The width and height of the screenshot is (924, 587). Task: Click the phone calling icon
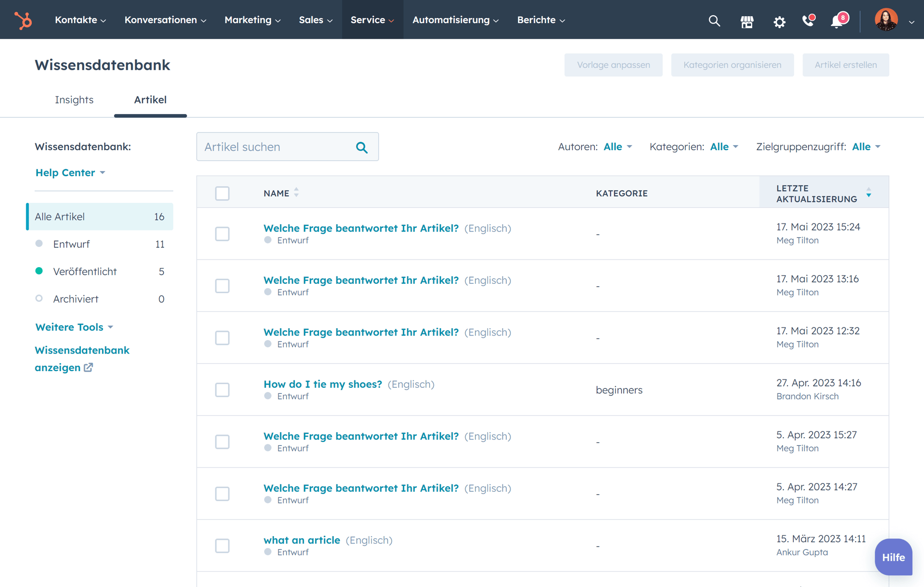tap(808, 21)
